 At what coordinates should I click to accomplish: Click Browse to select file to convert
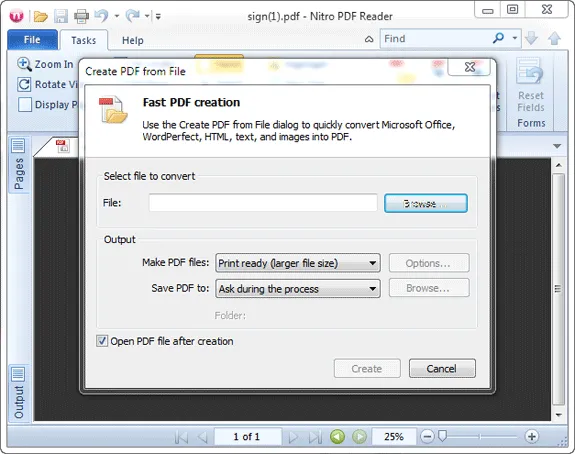pyautogui.click(x=426, y=203)
